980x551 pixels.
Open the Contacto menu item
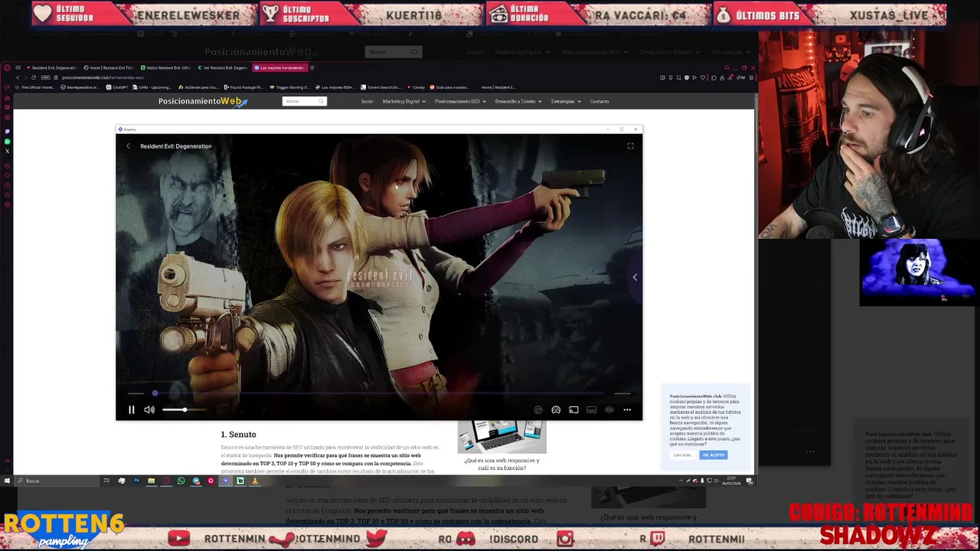[x=599, y=101]
